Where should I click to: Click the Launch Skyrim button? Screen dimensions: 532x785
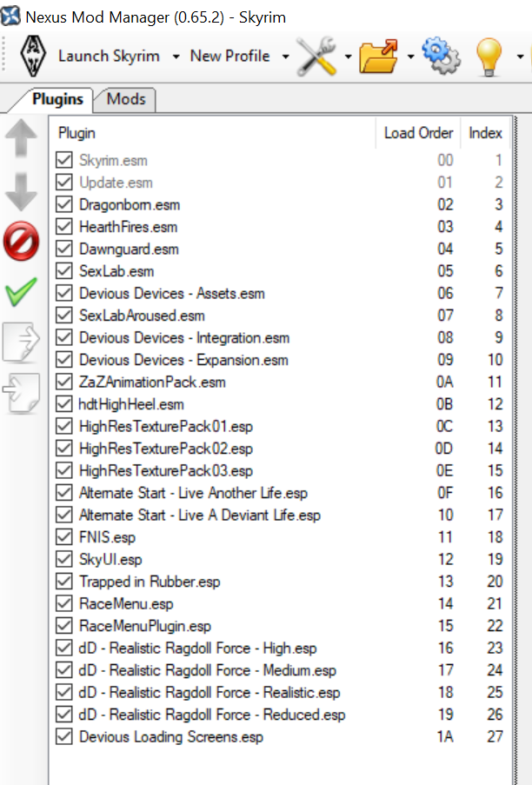click(x=109, y=56)
